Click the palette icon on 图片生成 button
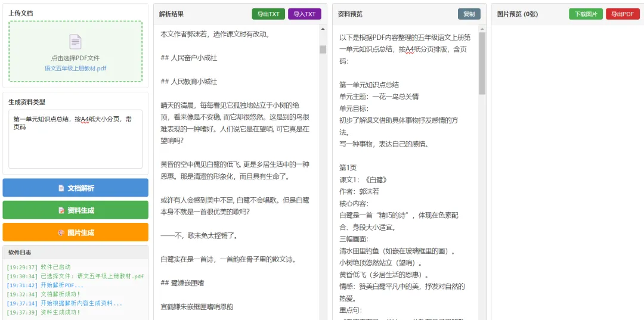 point(61,232)
